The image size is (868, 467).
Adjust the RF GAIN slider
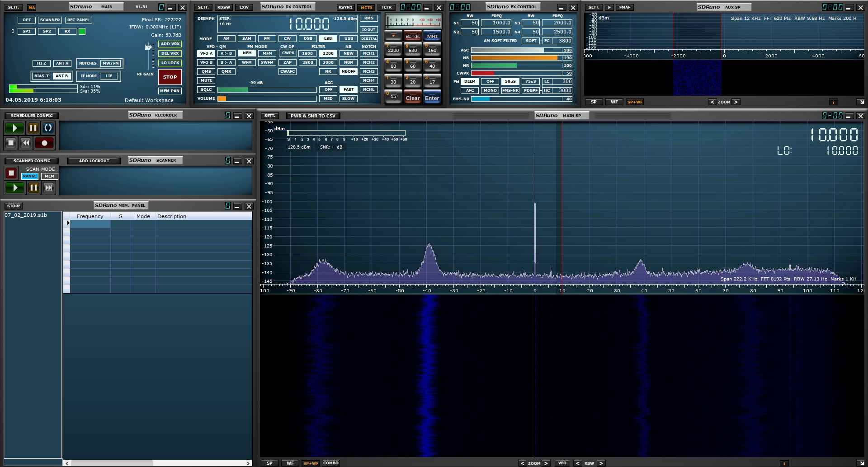148,47
